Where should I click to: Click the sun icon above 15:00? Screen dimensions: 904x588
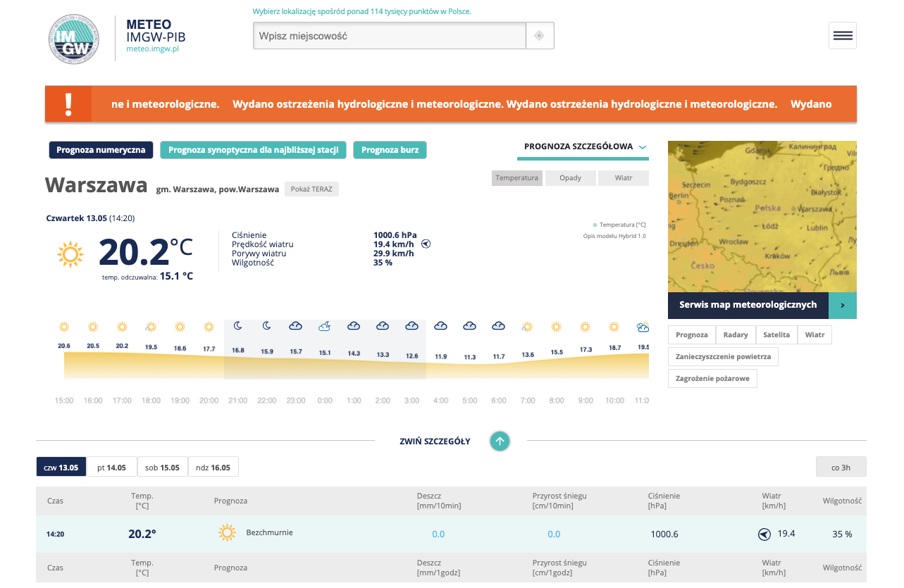[x=64, y=327]
